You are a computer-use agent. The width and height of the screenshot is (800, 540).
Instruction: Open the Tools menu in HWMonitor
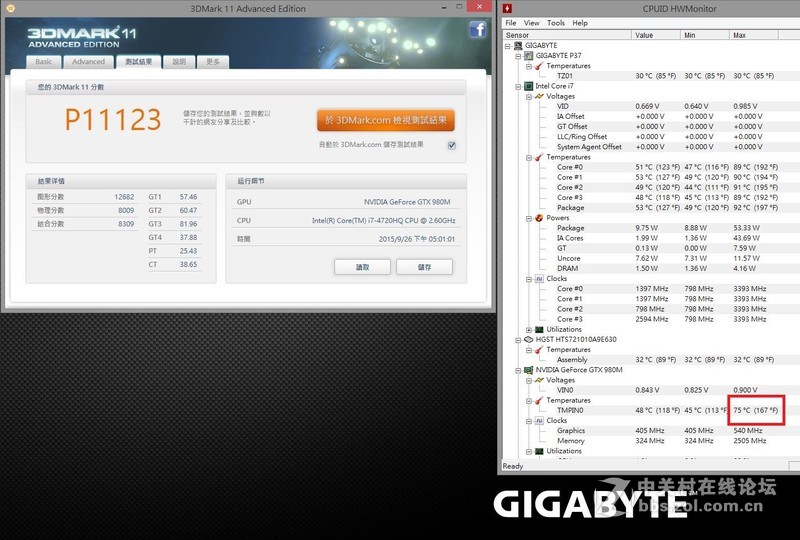[556, 23]
